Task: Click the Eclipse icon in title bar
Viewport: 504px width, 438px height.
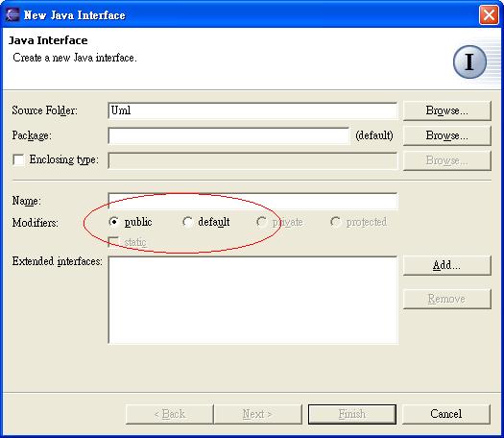Action: pos(12,14)
